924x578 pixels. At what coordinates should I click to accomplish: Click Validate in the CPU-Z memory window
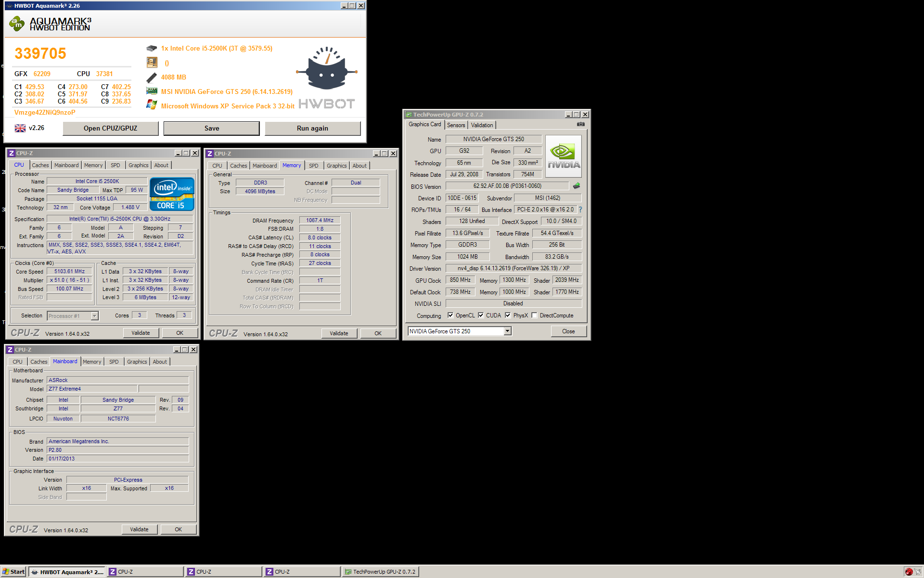pyautogui.click(x=339, y=333)
